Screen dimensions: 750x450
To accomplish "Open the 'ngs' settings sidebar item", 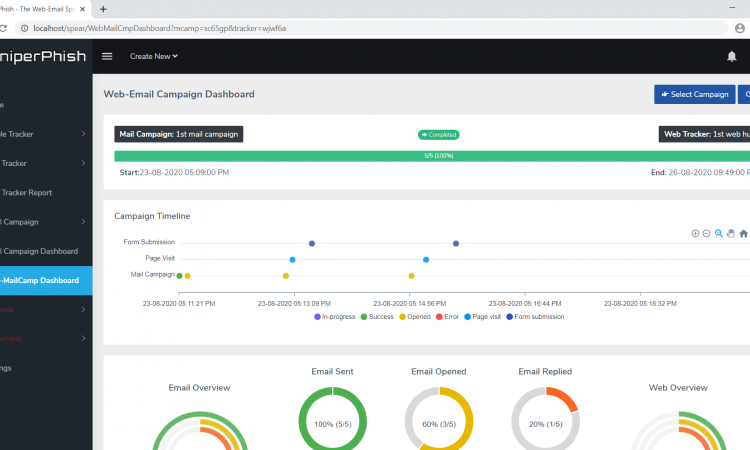I will (6, 368).
